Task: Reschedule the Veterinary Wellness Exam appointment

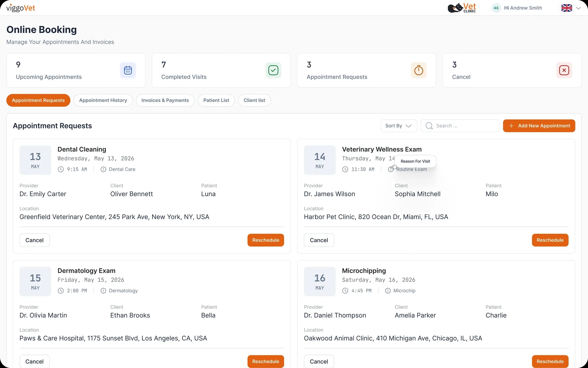Action: tap(550, 240)
